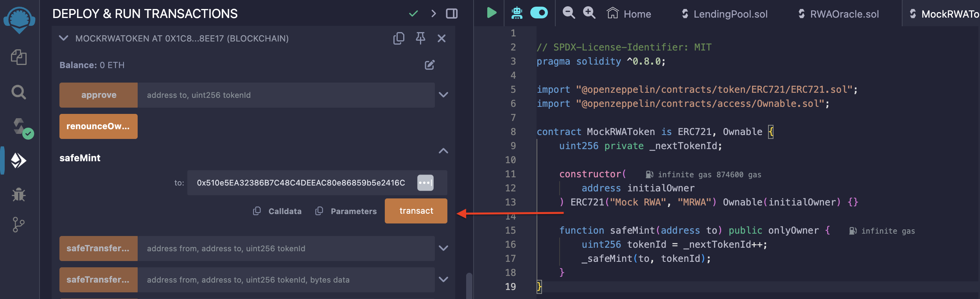
Task: Click 'contract MockRWAToken is ERC721, Ownable' line
Action: 655,132
